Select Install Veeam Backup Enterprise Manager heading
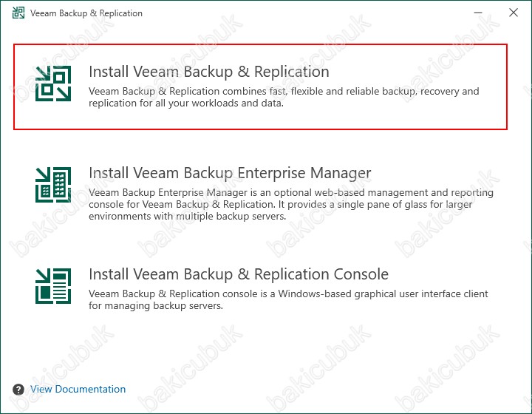The height and width of the screenshot is (414, 532). [230, 173]
